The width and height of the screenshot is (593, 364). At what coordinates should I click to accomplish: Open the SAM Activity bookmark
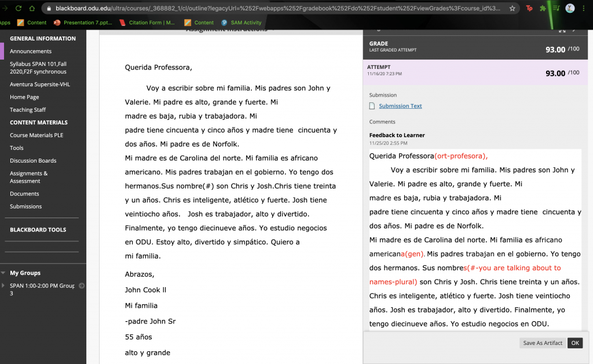(241, 23)
